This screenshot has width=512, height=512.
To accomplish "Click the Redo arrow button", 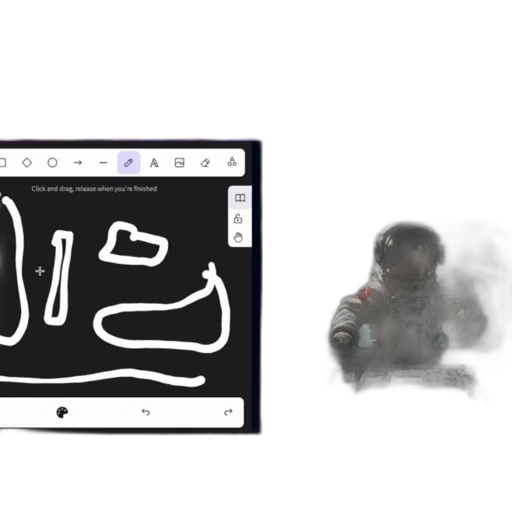I will (x=228, y=412).
